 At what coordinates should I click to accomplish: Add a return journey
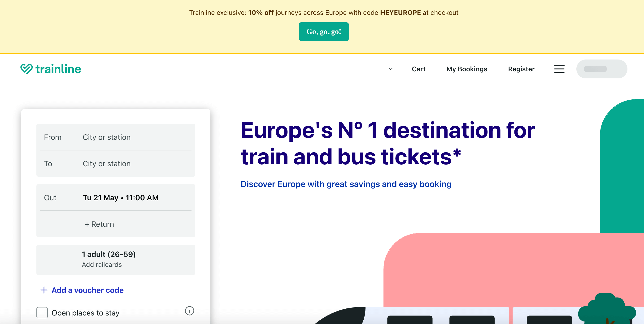click(116, 224)
